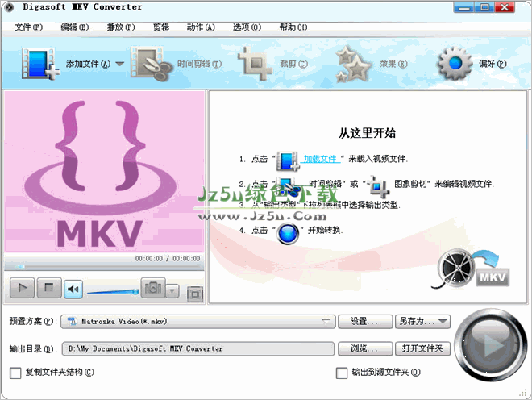Screen dimensions: 532x400
Task: Enable 复制文件夹结构 checkbox
Action: pyautogui.click(x=15, y=373)
